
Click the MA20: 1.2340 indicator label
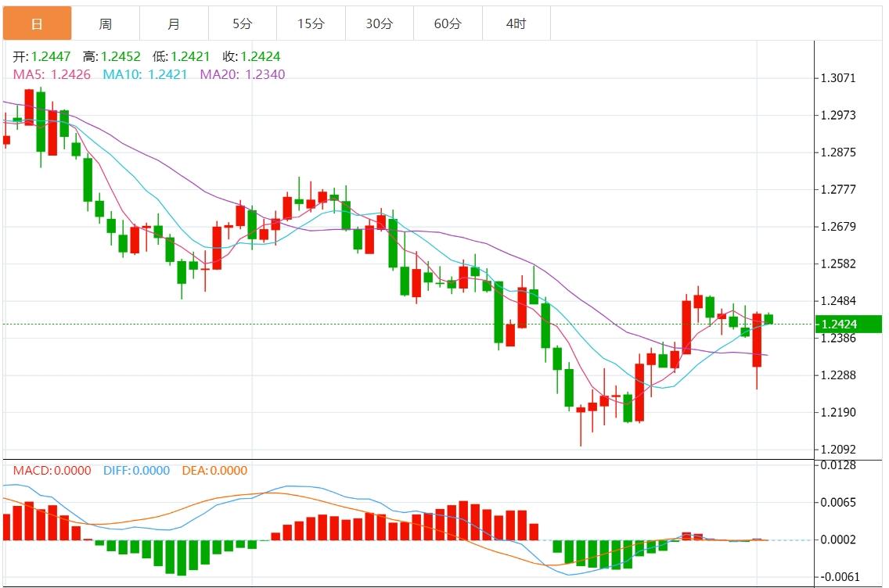(x=243, y=75)
